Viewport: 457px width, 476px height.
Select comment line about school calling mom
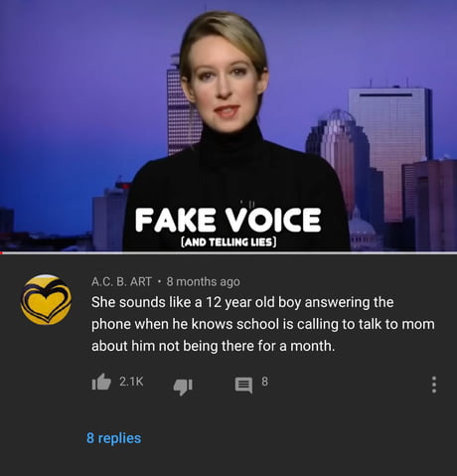coord(263,324)
